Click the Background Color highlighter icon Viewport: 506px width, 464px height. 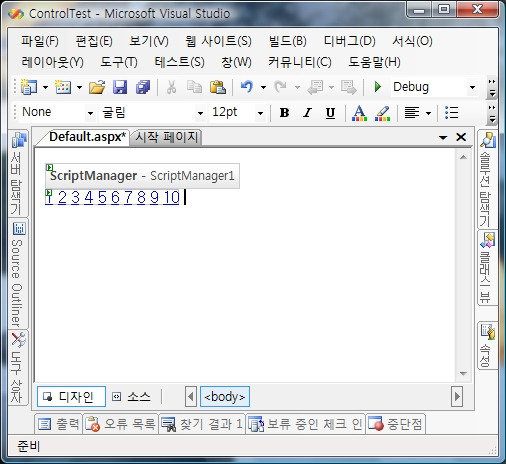pos(383,113)
